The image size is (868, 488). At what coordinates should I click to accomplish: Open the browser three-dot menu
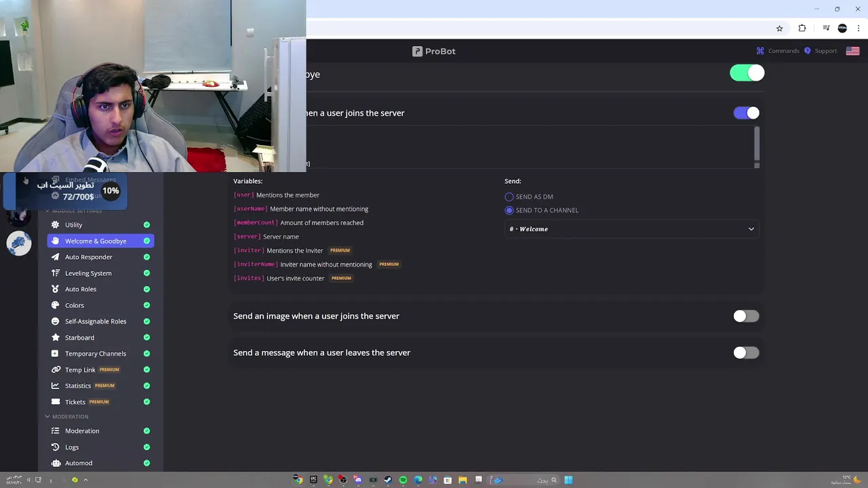tap(859, 28)
